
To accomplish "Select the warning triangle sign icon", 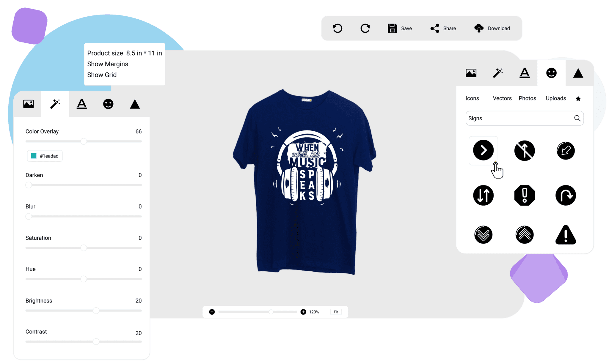I will click(x=565, y=234).
